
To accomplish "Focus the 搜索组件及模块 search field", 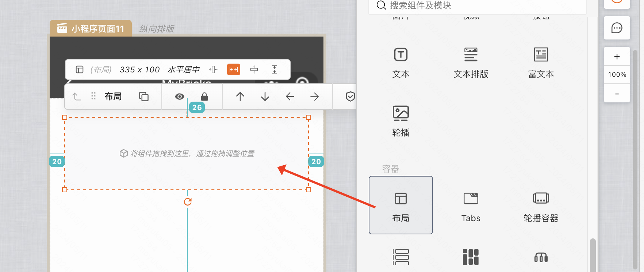I will tap(478, 6).
